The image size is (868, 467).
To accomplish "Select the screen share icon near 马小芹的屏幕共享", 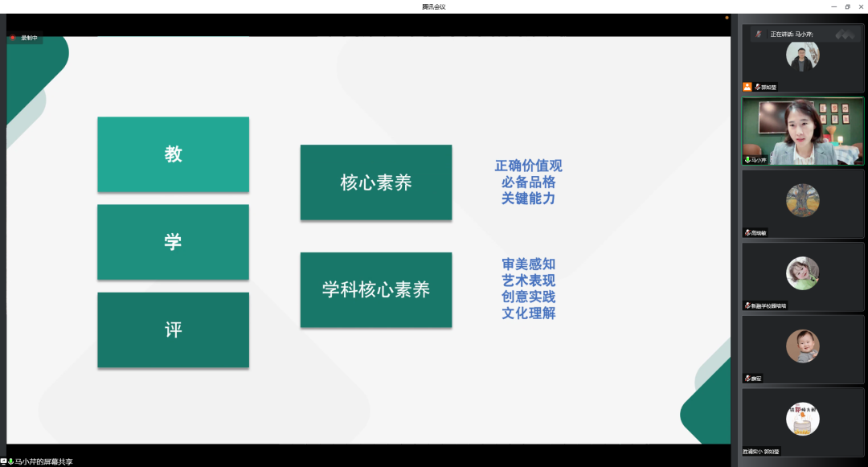I will [5, 461].
